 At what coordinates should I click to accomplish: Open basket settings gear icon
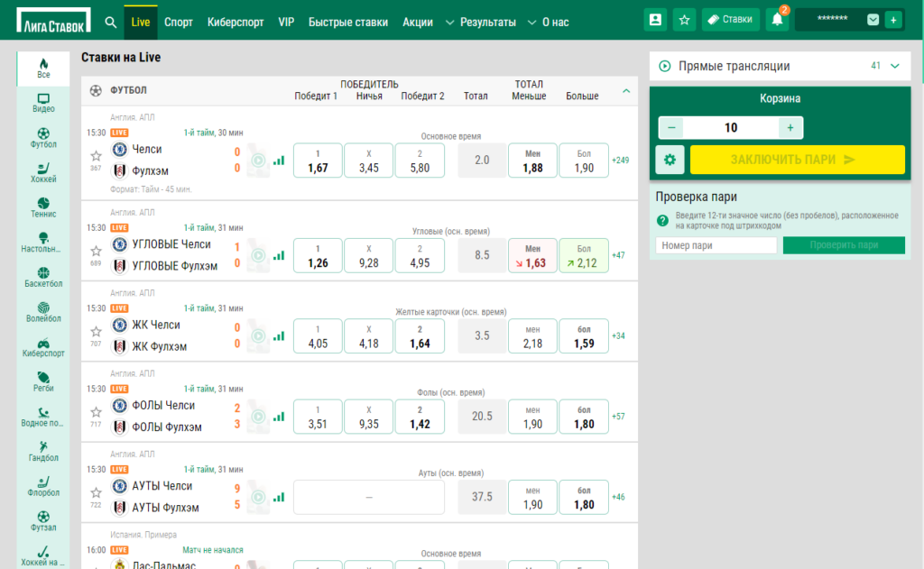click(x=670, y=160)
